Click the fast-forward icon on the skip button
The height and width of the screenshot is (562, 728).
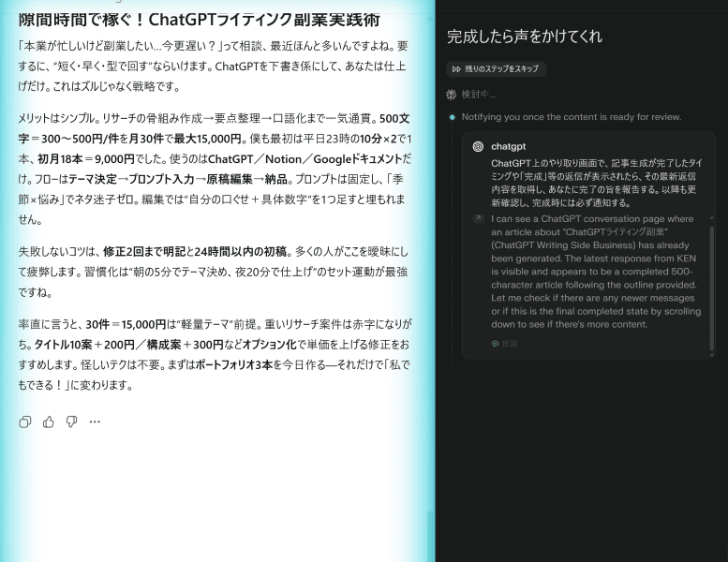pos(456,69)
